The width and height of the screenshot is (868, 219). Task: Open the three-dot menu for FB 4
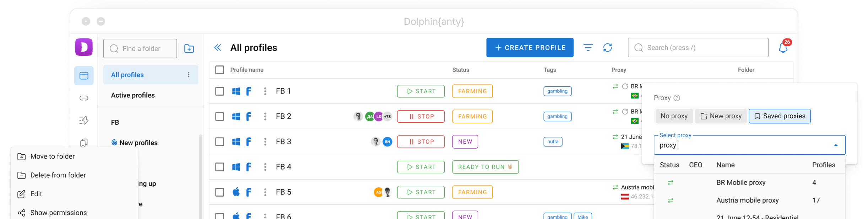[x=265, y=167]
